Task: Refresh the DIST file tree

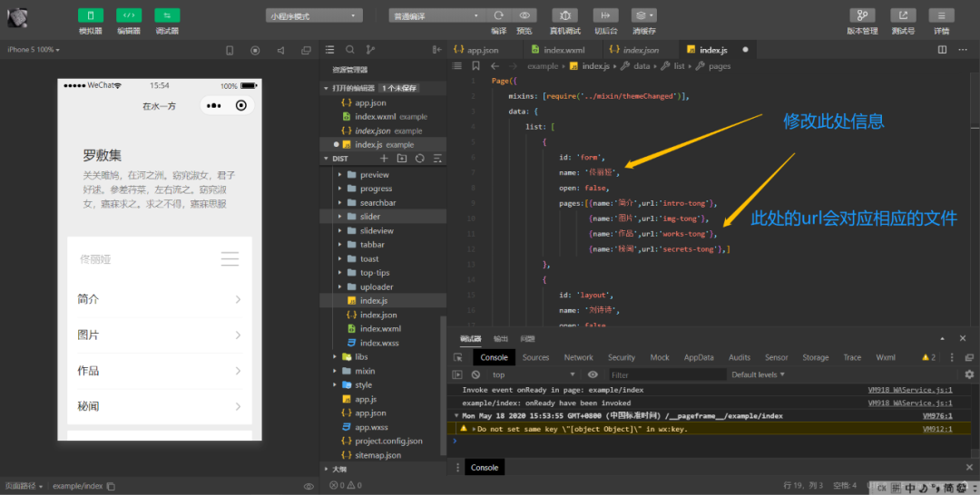Action: pos(420,159)
